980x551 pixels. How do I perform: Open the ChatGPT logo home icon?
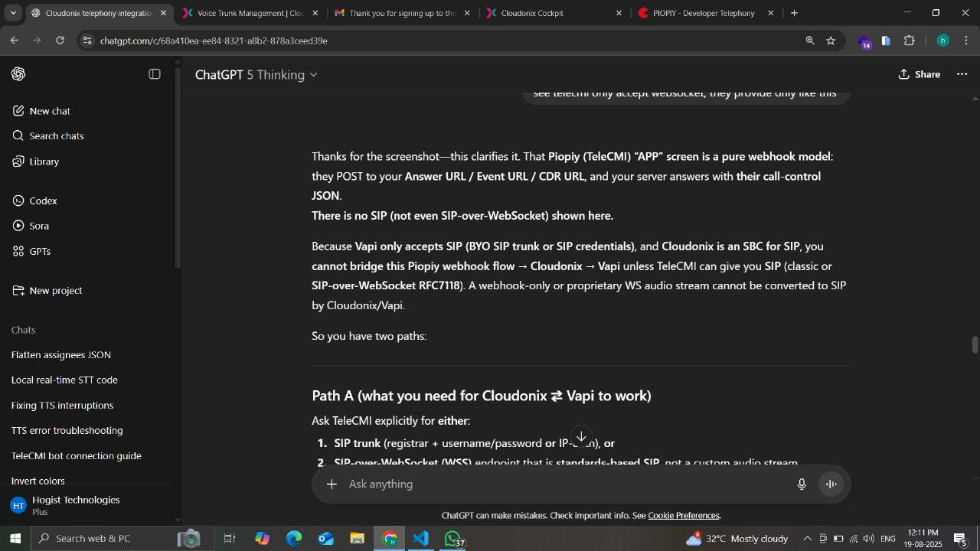[18, 74]
